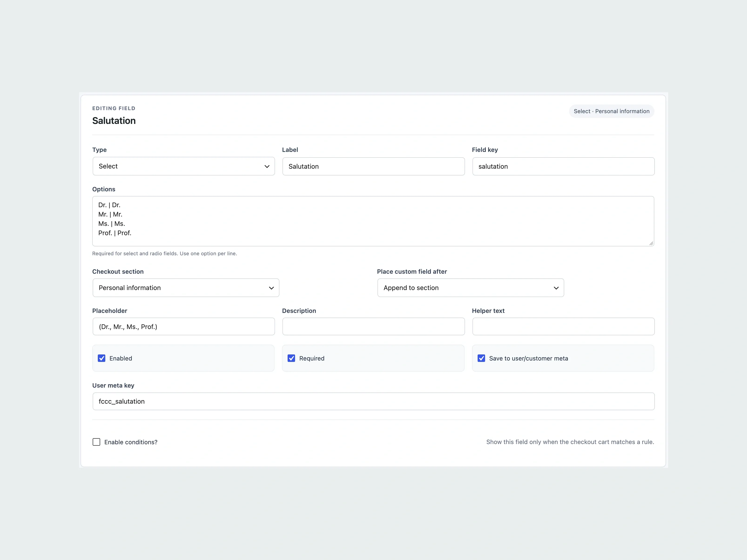Click the Append to section chevron arrow

click(556, 288)
